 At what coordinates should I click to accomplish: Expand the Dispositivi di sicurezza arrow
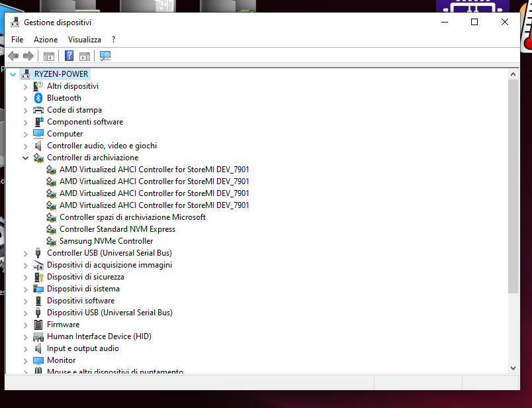pos(25,277)
